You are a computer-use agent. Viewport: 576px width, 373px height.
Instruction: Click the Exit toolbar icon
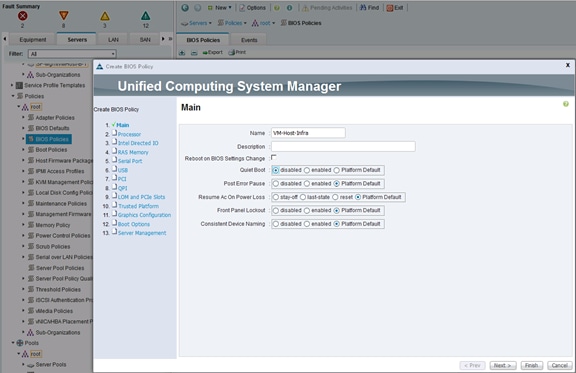click(x=390, y=8)
